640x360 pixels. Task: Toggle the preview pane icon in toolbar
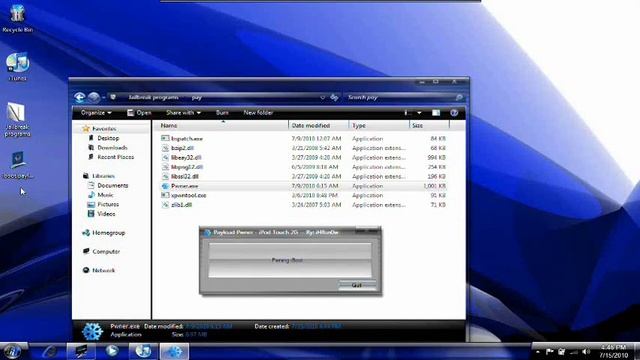click(x=436, y=113)
